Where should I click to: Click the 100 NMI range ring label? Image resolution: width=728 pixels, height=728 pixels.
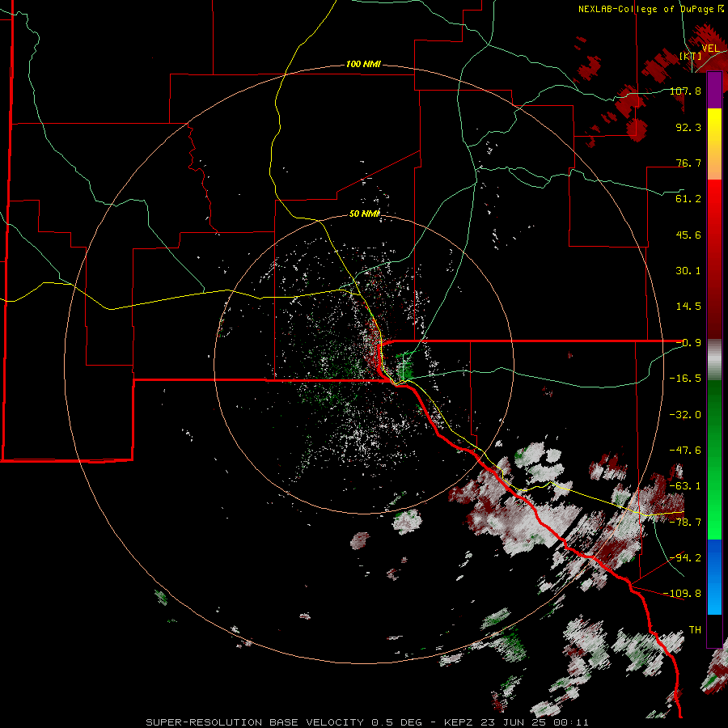tap(363, 64)
